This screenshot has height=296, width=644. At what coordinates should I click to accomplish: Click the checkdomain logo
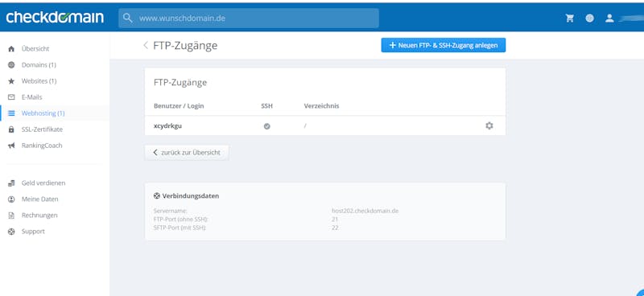[55, 17]
